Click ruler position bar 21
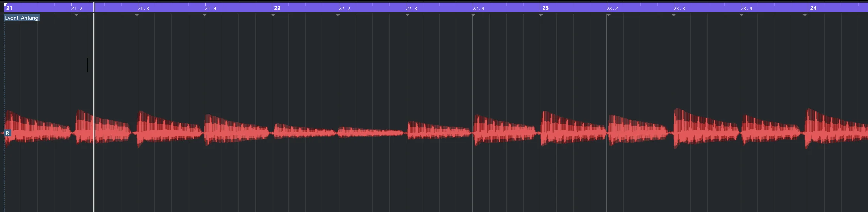 [x=9, y=8]
